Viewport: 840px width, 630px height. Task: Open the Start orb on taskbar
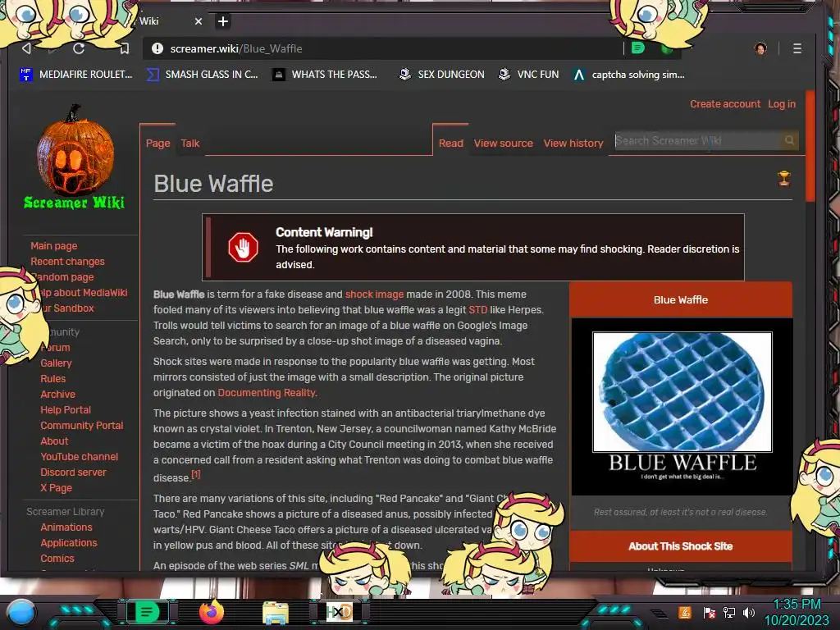tap(20, 613)
